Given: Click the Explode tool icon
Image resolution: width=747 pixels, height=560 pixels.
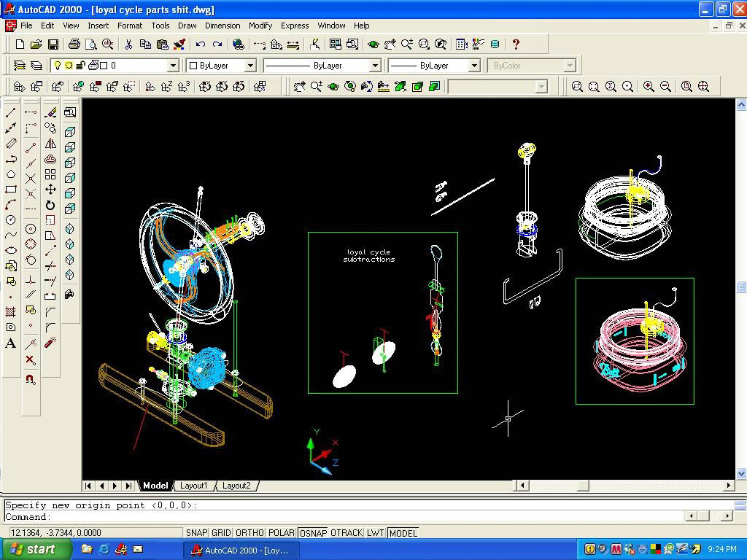Looking at the screenshot, I should [x=50, y=343].
